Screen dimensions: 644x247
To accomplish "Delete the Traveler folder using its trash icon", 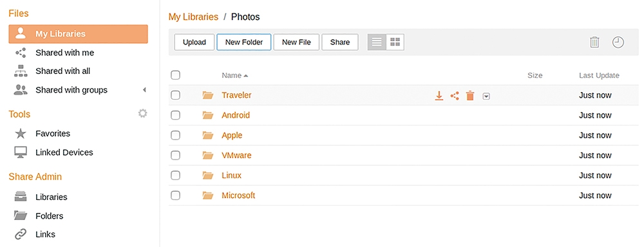I will tap(470, 96).
